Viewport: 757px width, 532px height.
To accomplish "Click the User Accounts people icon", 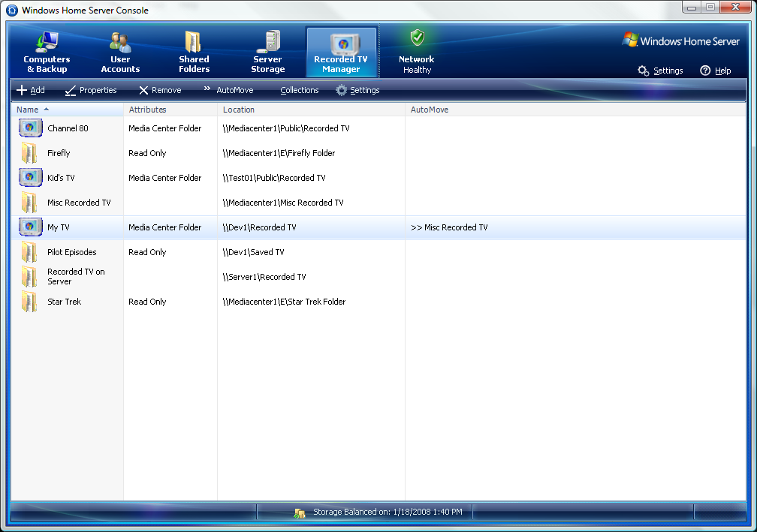I will coord(120,42).
